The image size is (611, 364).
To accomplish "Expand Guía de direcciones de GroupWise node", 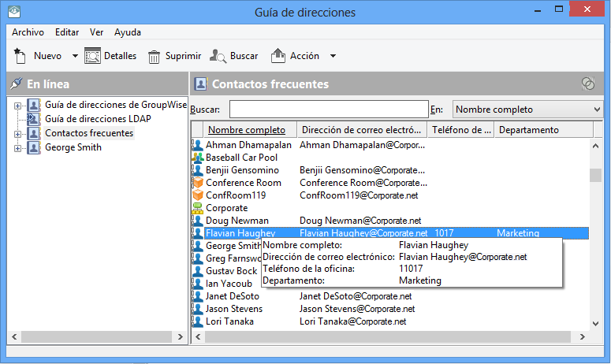I will pyautogui.click(x=17, y=106).
